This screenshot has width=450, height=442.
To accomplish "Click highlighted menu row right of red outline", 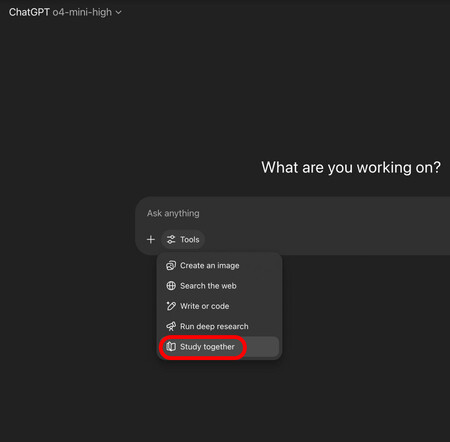I will 262,347.
